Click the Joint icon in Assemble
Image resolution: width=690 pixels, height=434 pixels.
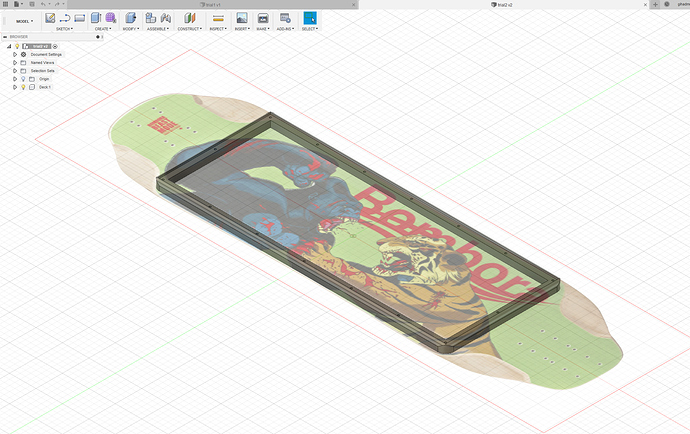(x=150, y=18)
